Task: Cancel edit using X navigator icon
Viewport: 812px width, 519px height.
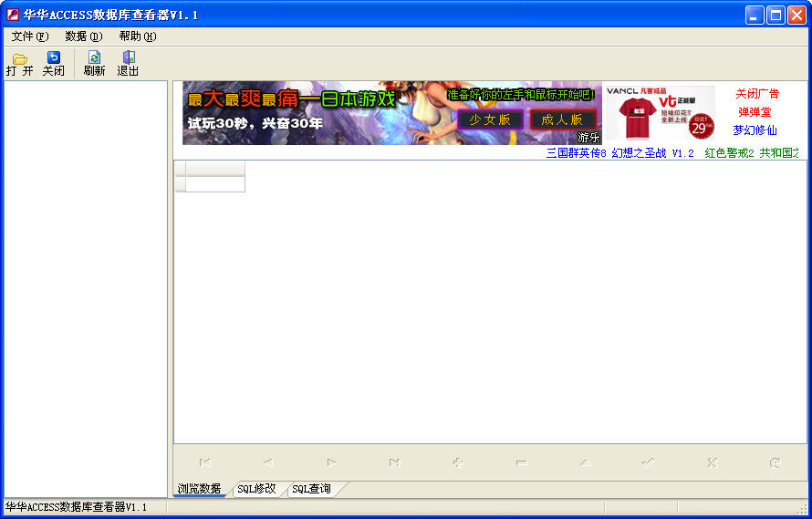Action: pos(712,463)
